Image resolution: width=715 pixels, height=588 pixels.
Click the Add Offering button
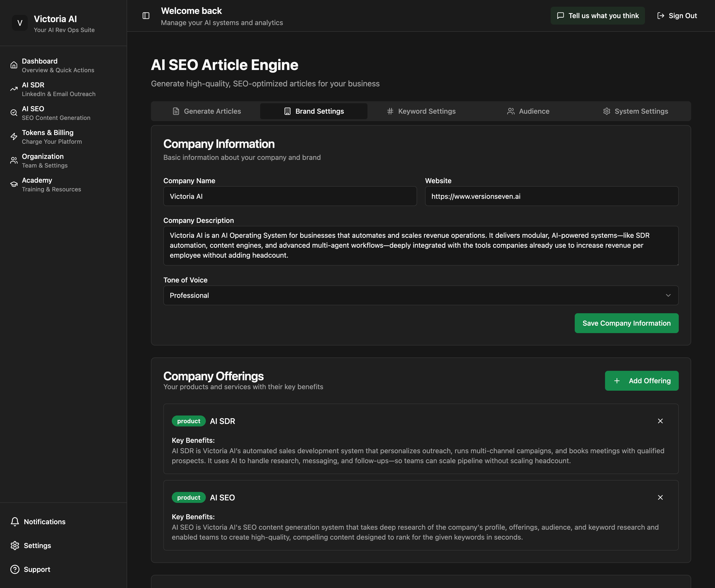pyautogui.click(x=642, y=381)
